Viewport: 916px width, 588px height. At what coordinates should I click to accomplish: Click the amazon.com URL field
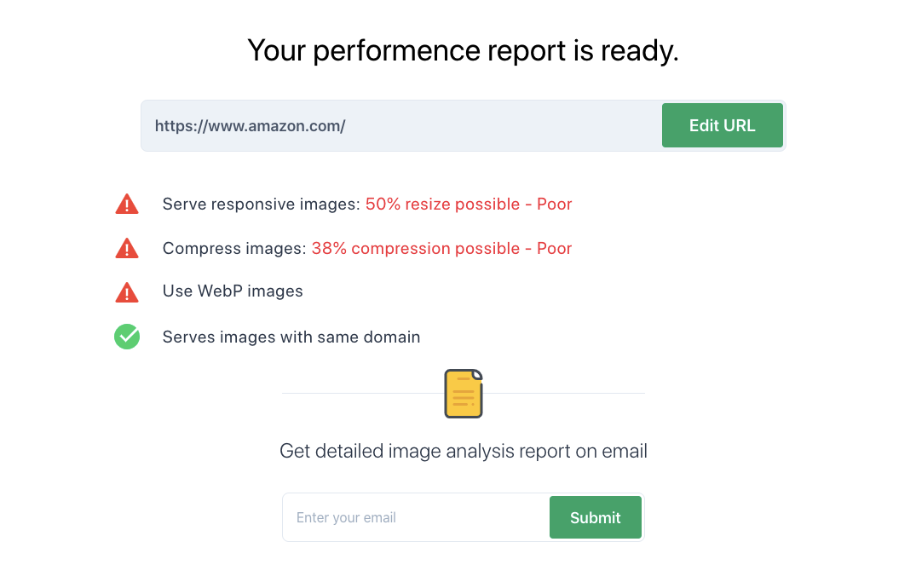coord(401,125)
